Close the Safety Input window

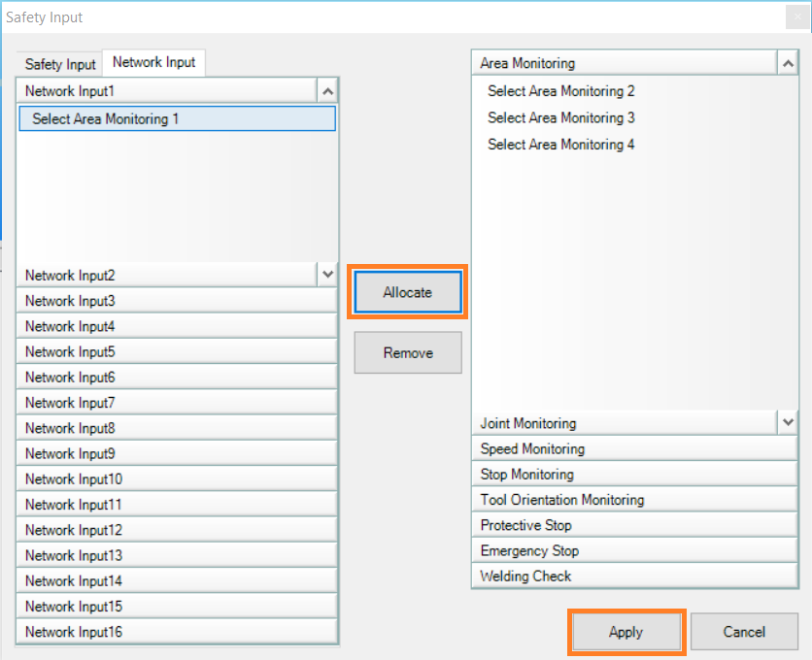click(797, 17)
